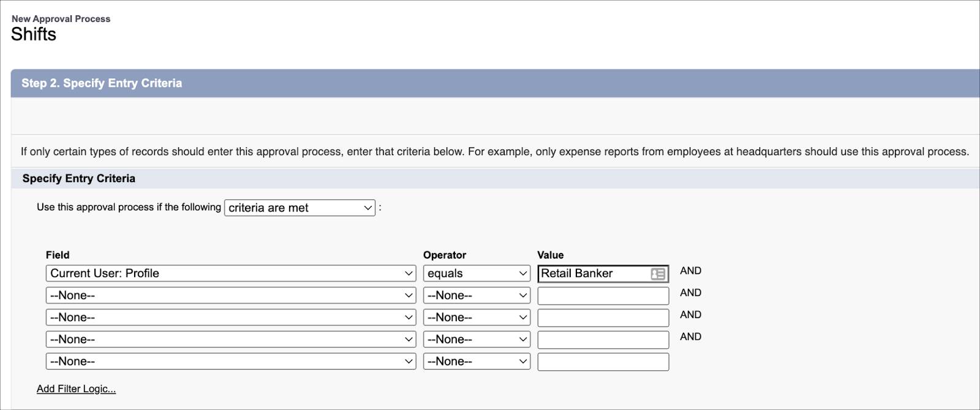Open the 'criteria are met' dropdown
This screenshot has height=410, width=980.
click(300, 208)
